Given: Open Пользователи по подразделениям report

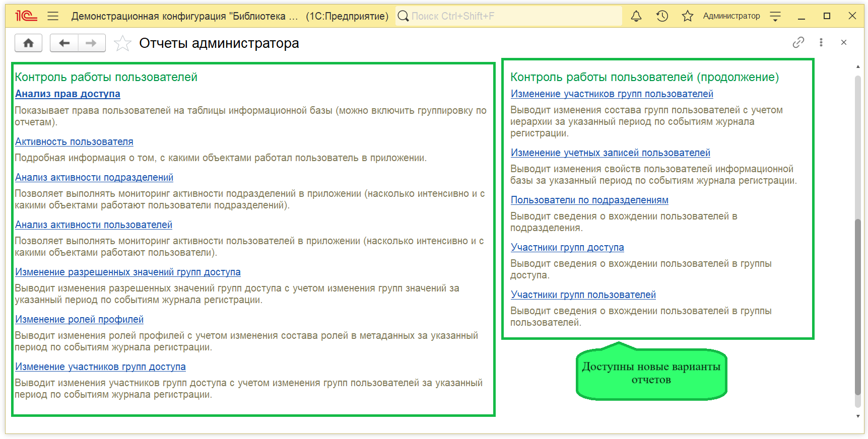Looking at the screenshot, I should [x=589, y=200].
